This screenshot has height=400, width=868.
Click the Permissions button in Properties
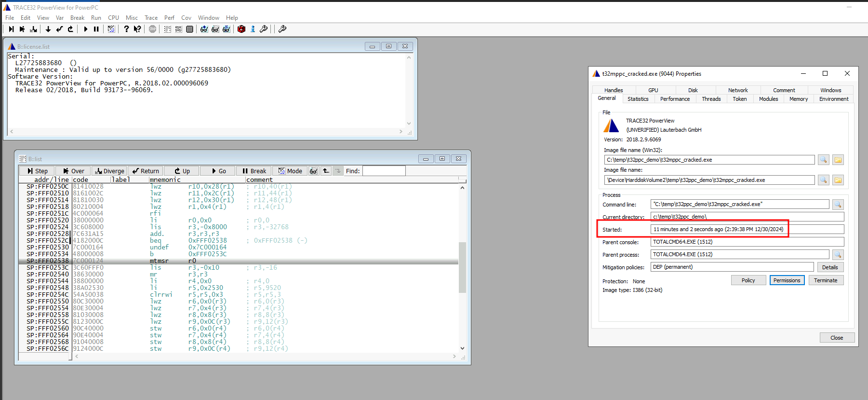tap(787, 280)
